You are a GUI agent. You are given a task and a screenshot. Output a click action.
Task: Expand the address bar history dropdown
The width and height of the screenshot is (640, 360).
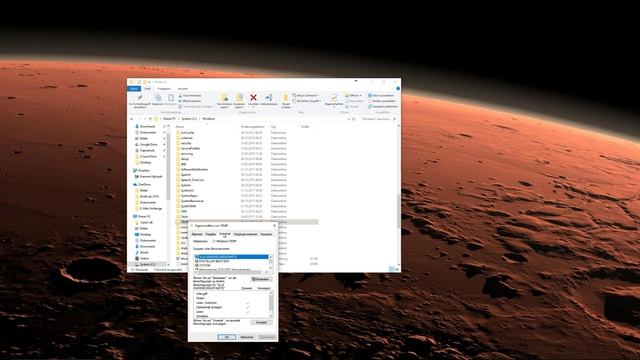[349, 119]
